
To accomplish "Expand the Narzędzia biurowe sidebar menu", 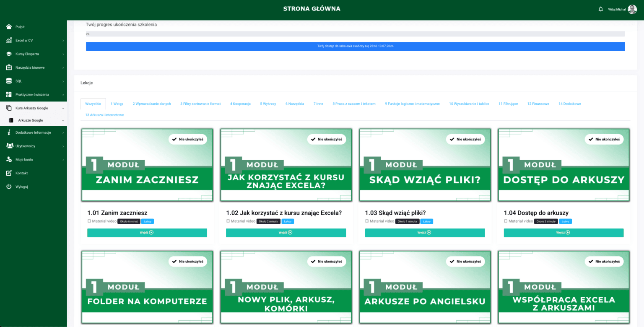I will [34, 67].
